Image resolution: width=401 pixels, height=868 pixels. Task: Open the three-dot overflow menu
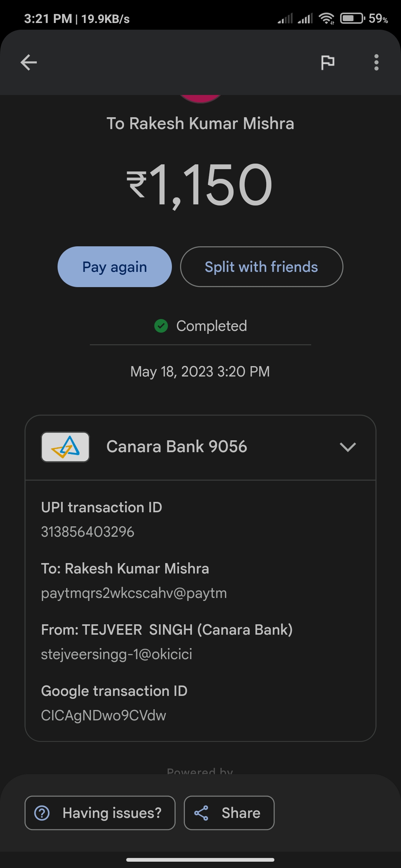tap(376, 62)
